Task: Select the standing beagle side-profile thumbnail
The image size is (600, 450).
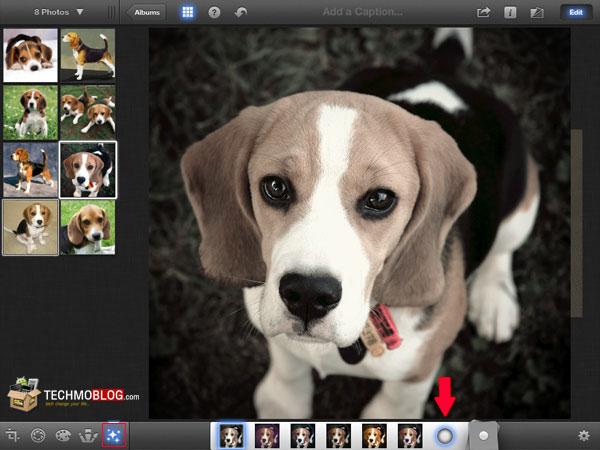Action: click(x=88, y=55)
